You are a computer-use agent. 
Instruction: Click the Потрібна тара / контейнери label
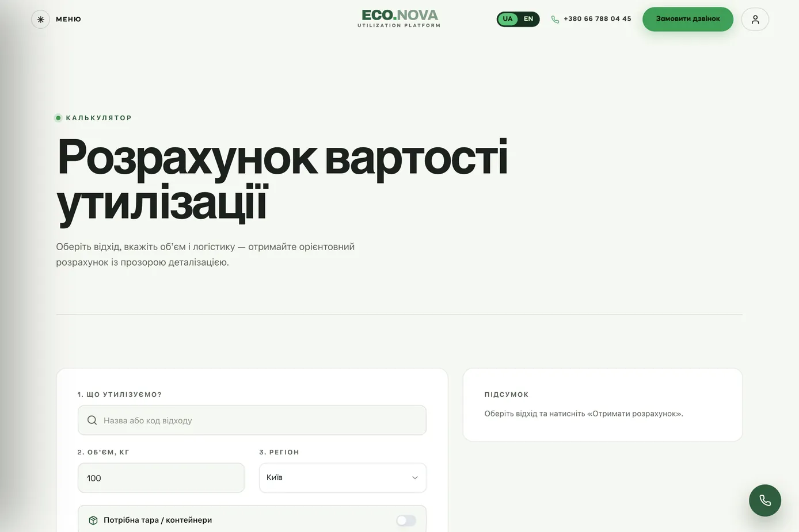pyautogui.click(x=158, y=520)
